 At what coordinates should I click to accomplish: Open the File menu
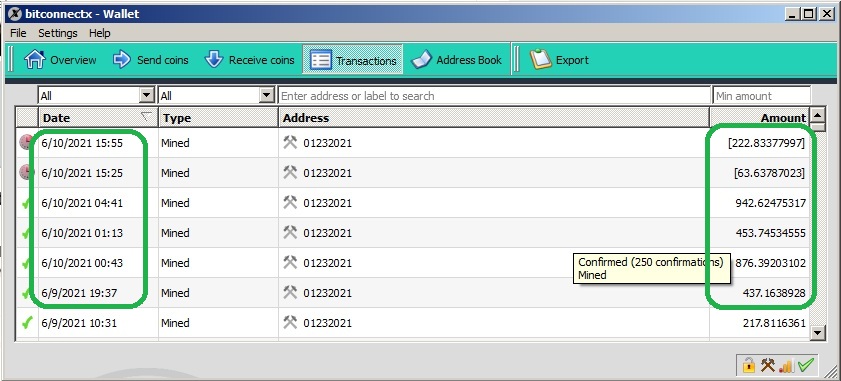pyautogui.click(x=18, y=33)
